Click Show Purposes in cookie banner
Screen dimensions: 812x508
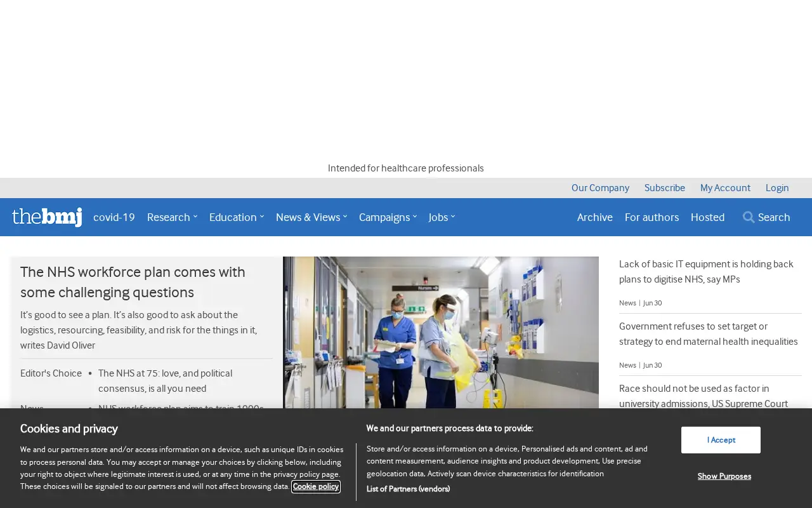point(724,476)
